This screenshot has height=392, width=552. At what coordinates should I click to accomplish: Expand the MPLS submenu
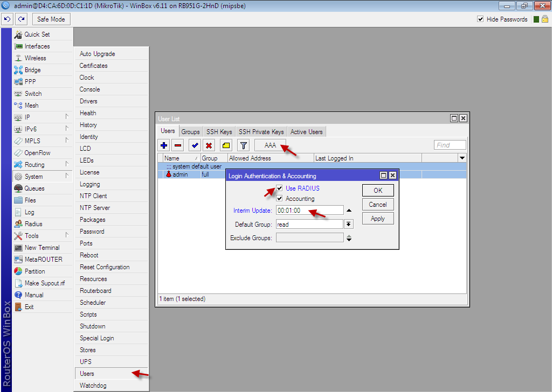(67, 141)
